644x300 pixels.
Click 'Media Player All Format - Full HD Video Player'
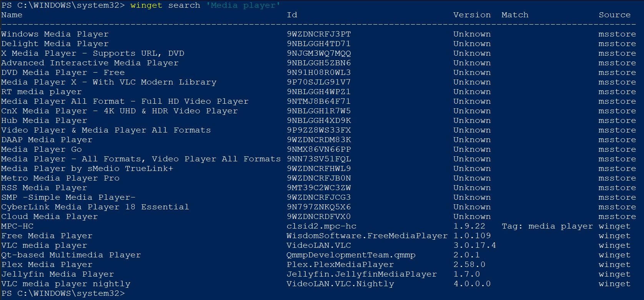tap(125, 101)
